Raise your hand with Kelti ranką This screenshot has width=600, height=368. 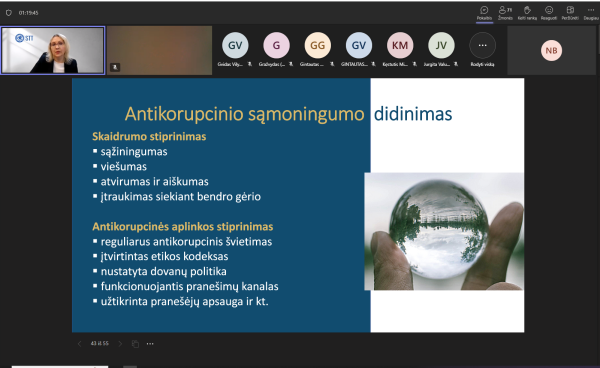[527, 13]
